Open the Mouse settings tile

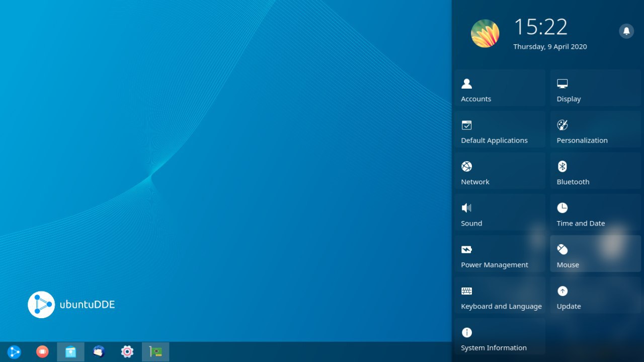pyautogui.click(x=596, y=254)
